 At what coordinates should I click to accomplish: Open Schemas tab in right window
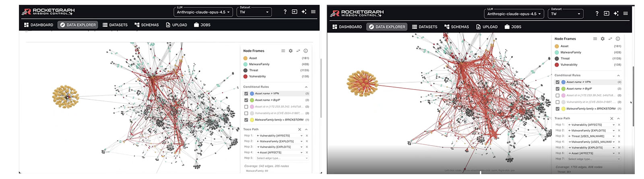click(456, 27)
